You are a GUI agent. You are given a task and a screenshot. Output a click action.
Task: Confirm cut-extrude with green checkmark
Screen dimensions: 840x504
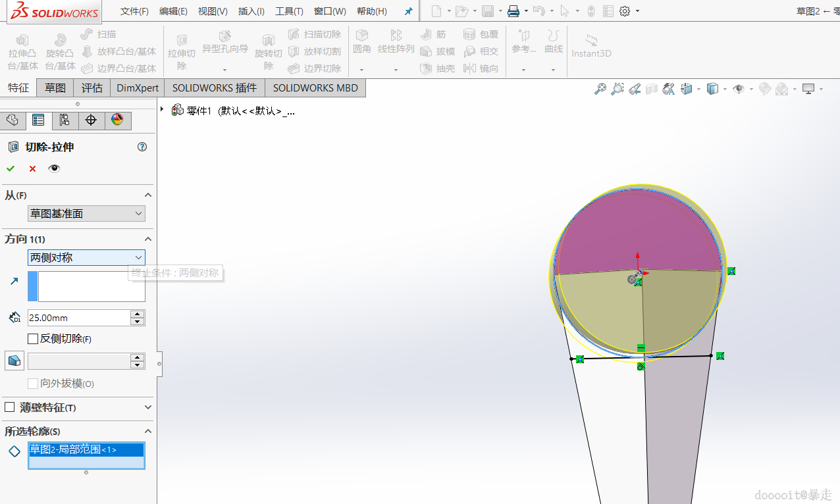[x=11, y=168]
